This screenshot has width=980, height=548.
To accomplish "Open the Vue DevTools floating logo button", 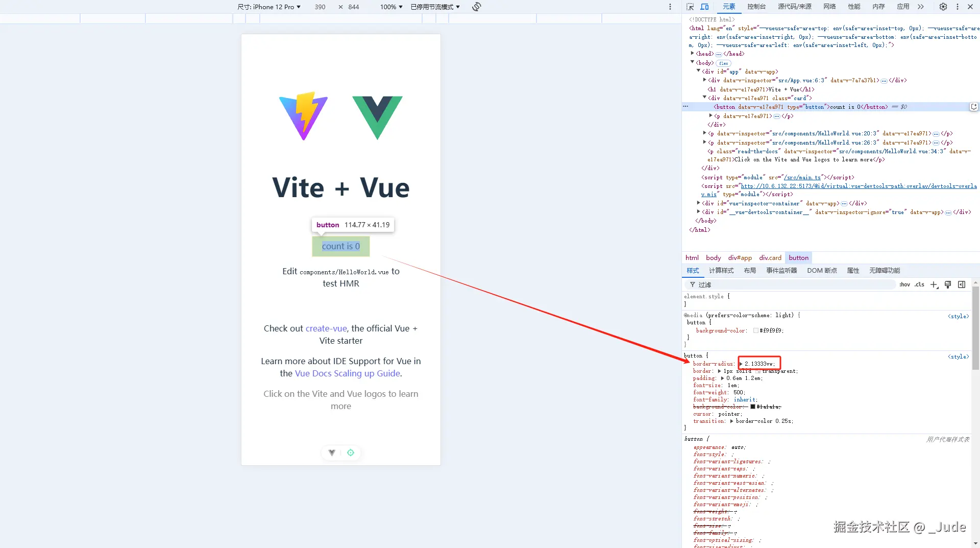I will tap(332, 452).
